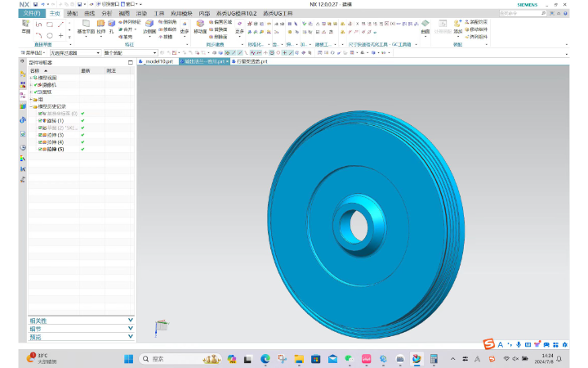Screen dimensions: 588x368
Task: Uncheck the 拉伸 (5) feature checkbox
Action: coord(40,149)
